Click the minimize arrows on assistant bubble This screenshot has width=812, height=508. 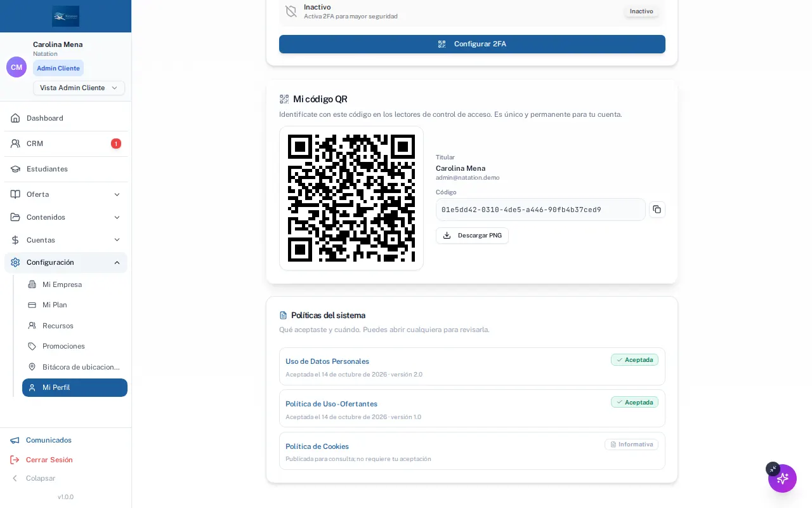[x=772, y=469]
